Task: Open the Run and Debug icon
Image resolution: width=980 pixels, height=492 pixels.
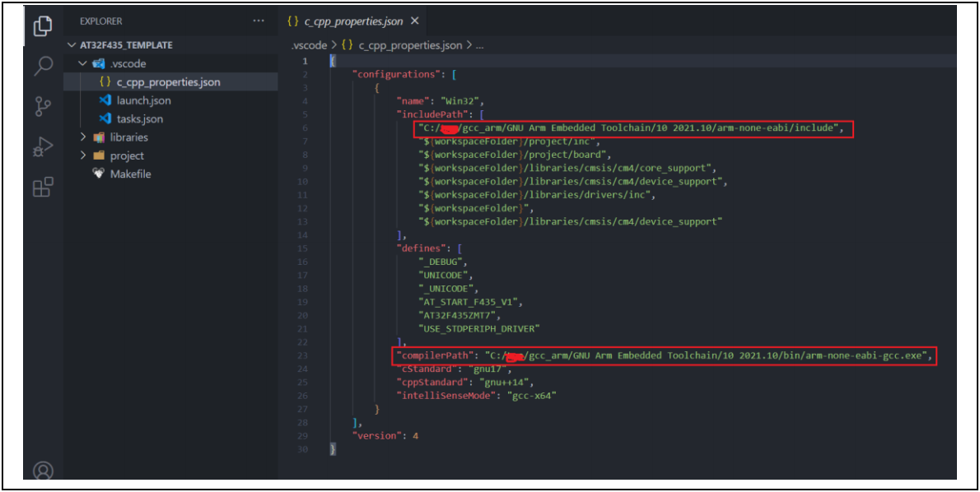Action: 43,146
